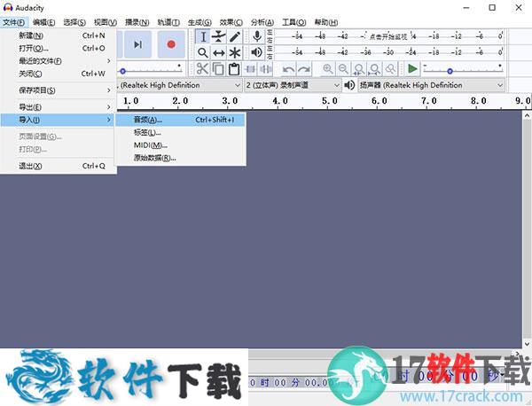
Task: Open the 效果(C) menu
Action: click(x=231, y=22)
